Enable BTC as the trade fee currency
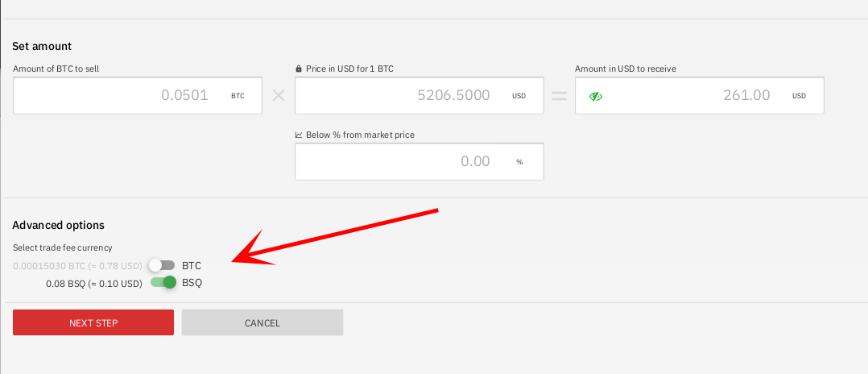Image resolution: width=868 pixels, height=374 pixels. [x=162, y=265]
